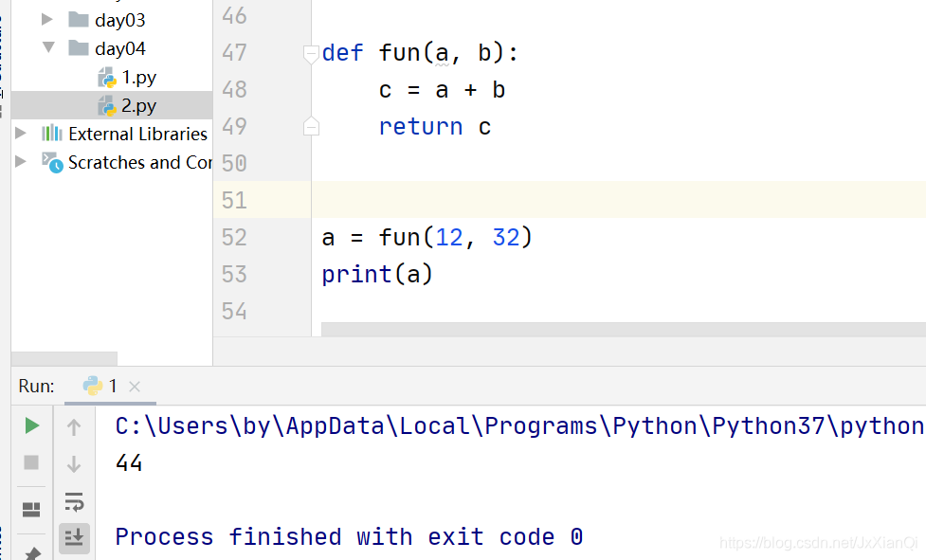926x560 pixels.
Task: Select the day04 folder
Action: (x=119, y=48)
